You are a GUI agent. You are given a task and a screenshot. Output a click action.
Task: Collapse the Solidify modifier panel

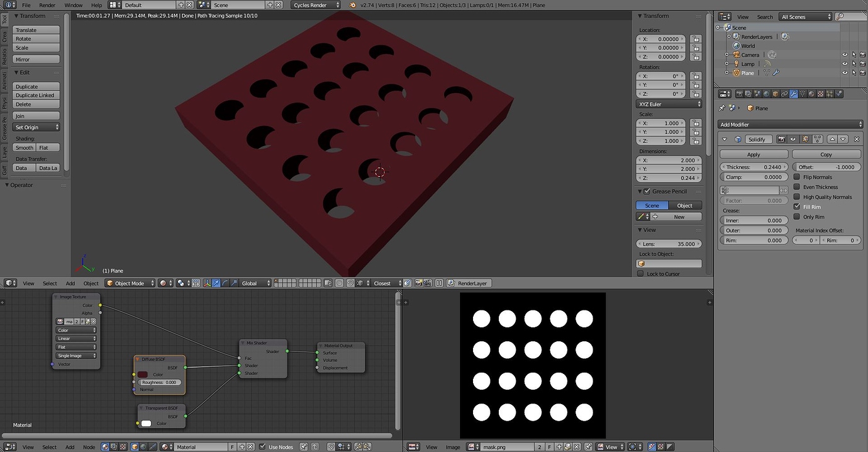point(724,139)
